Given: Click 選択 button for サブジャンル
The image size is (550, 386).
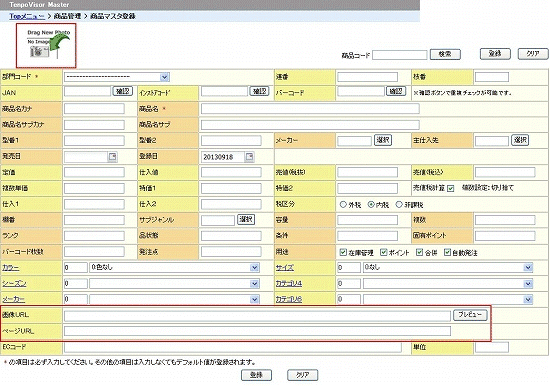Looking at the screenshot, I should [x=246, y=220].
